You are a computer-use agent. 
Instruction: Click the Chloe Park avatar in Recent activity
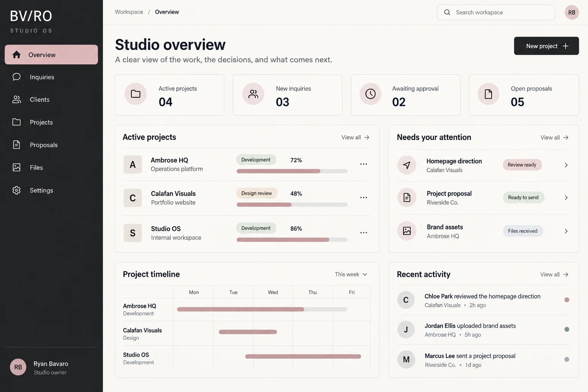pos(406,300)
